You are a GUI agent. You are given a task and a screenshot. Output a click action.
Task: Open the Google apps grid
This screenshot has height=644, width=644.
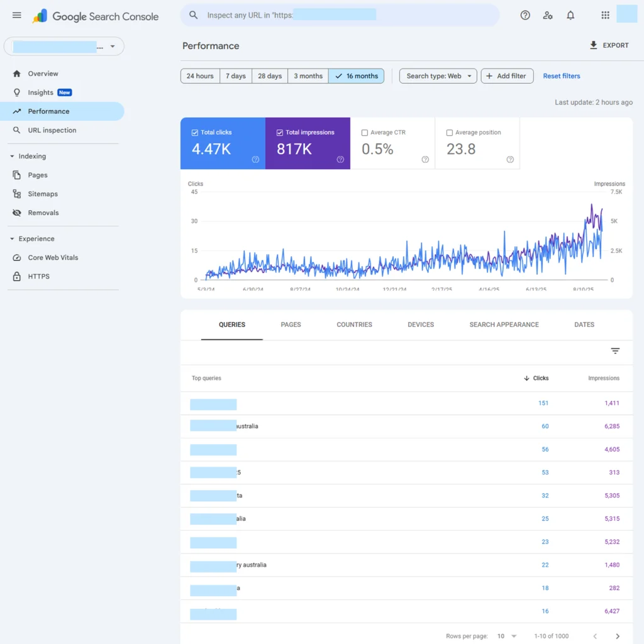[x=605, y=16]
